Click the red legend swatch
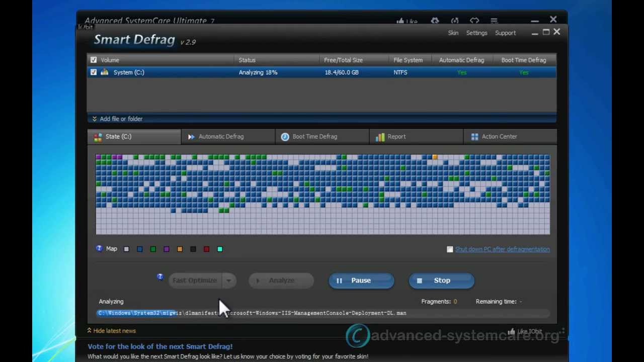 point(206,249)
